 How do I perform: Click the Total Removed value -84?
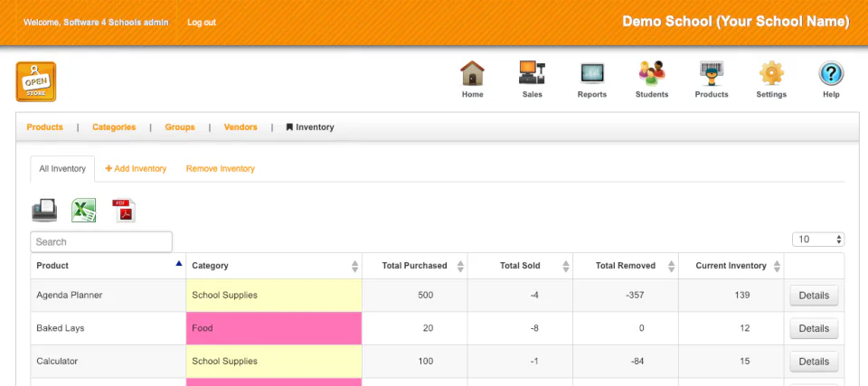pos(637,361)
